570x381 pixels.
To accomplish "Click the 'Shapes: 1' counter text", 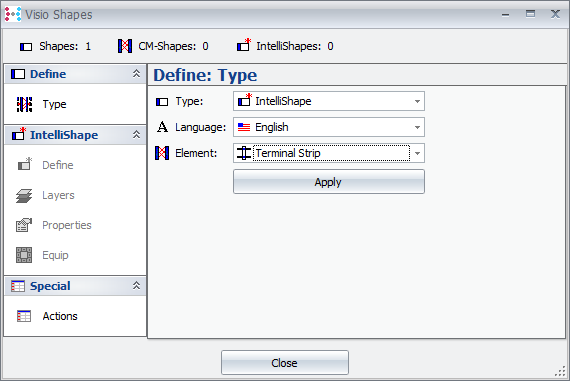I will tap(65, 46).
